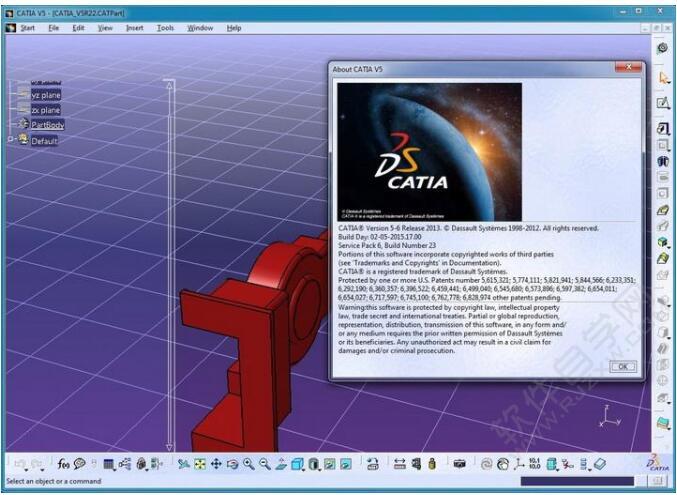Viewport: 677px width, 495px height.
Task: Select the Default tree item label
Action: click(x=44, y=141)
